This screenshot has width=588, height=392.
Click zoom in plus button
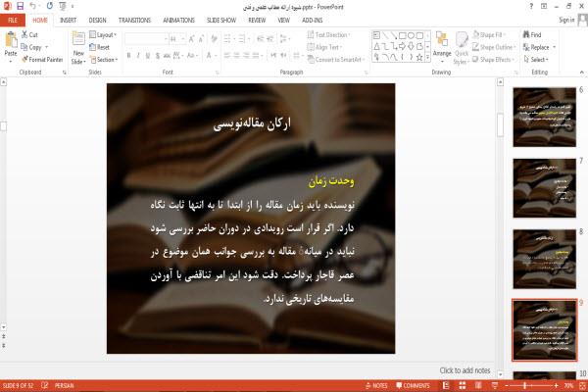coord(556,385)
